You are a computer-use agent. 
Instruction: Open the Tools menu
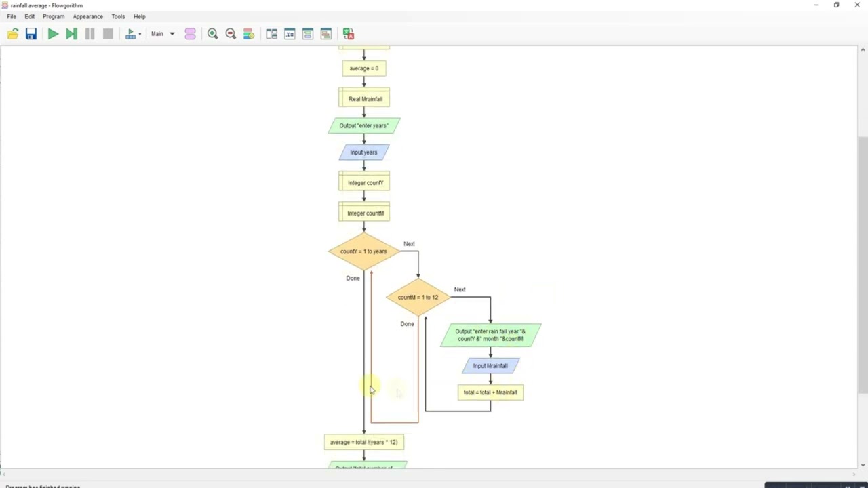coord(118,16)
